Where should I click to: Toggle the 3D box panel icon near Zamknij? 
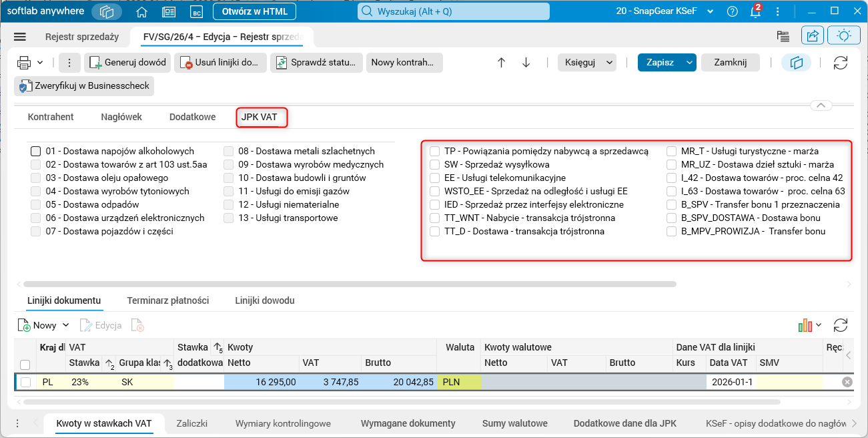tap(795, 63)
